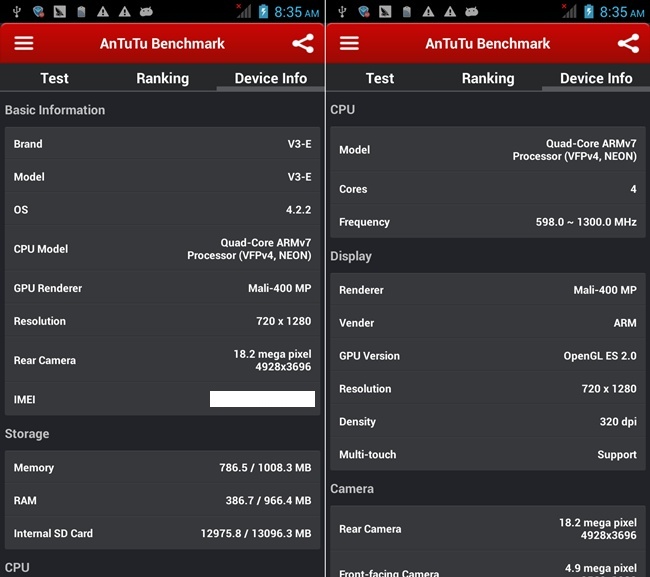Tap Resolution row under Basic Information
The height and width of the screenshot is (577, 650).
162,321
